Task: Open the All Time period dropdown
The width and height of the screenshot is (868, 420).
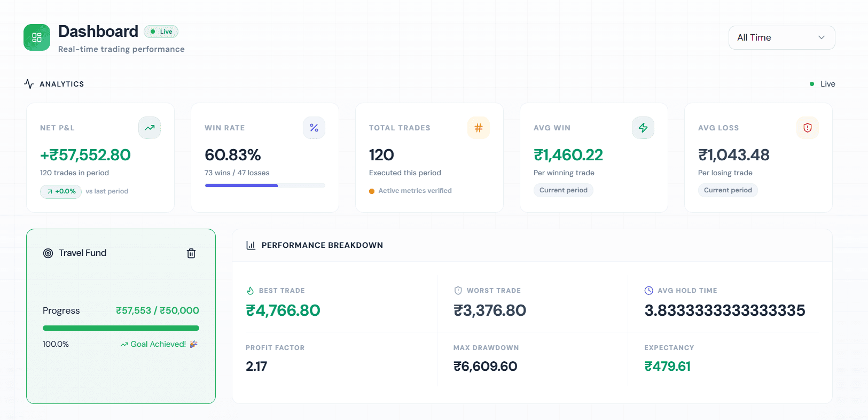Action: coord(781,37)
